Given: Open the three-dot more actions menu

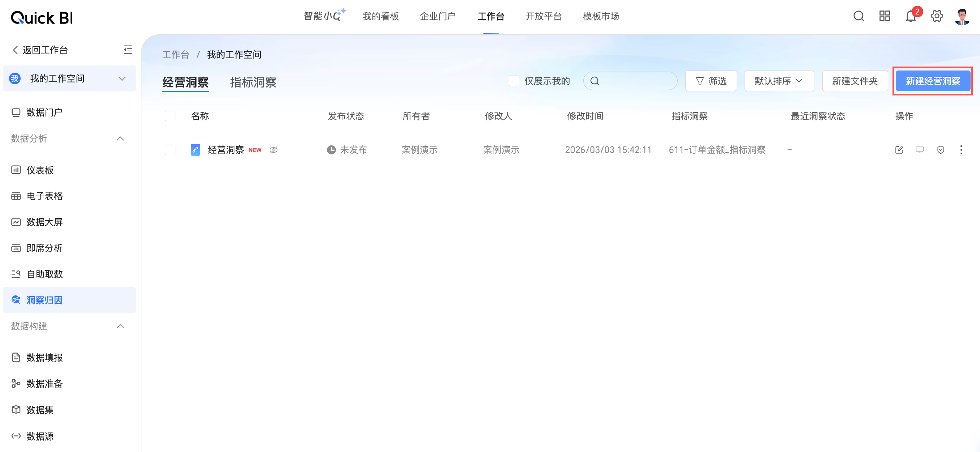Looking at the screenshot, I should tap(961, 150).
